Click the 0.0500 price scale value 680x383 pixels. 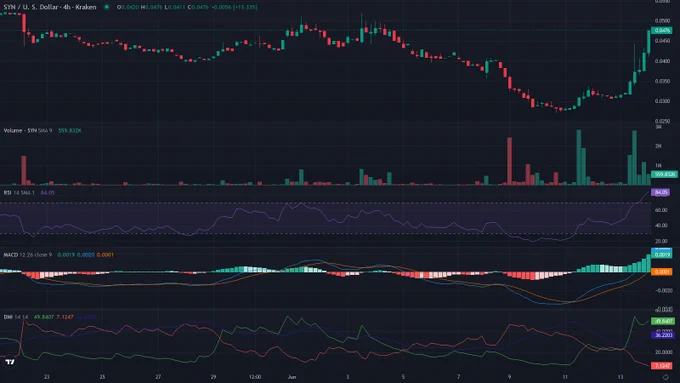(x=662, y=20)
